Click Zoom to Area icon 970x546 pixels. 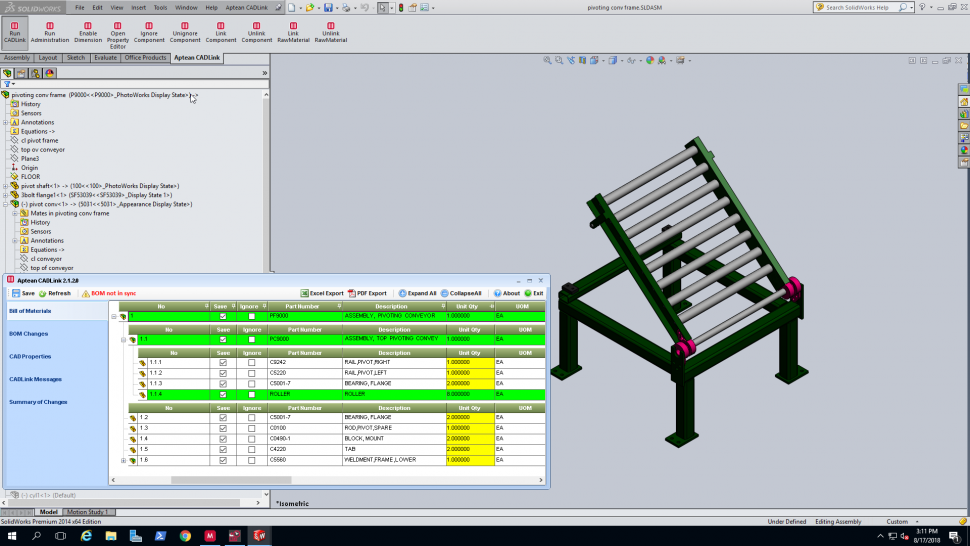click(x=559, y=60)
